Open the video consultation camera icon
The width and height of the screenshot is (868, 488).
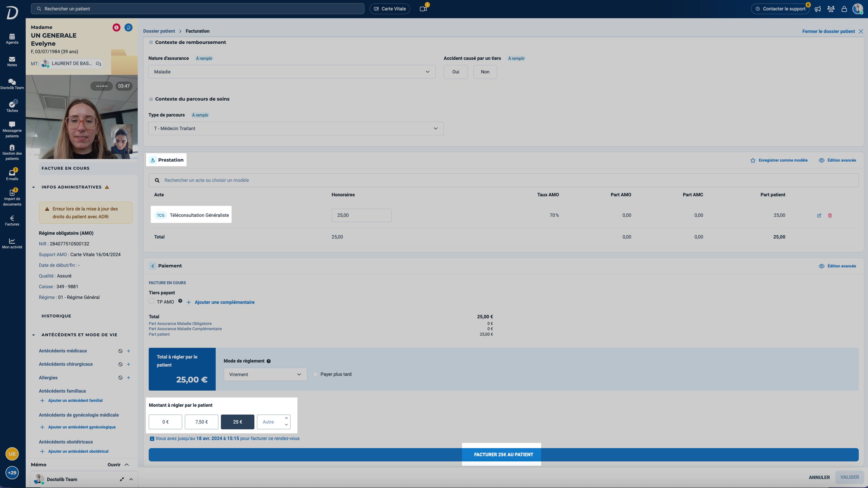pos(423,9)
